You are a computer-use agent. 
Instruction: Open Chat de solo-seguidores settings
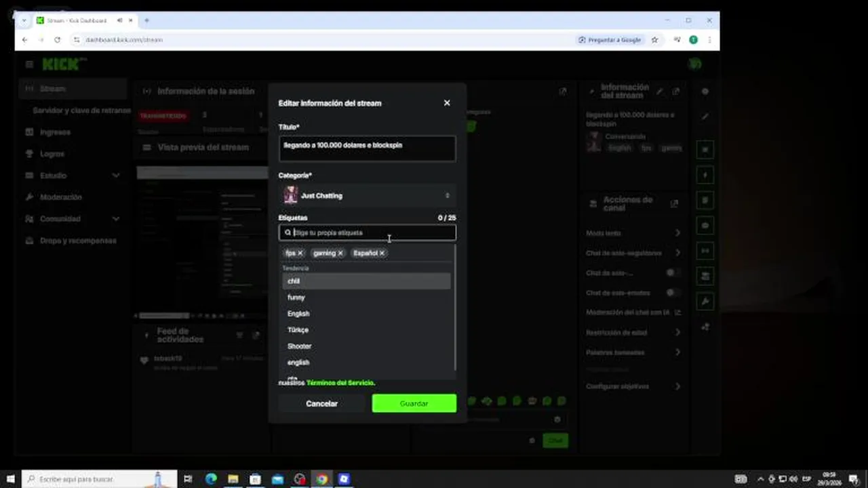click(633, 253)
